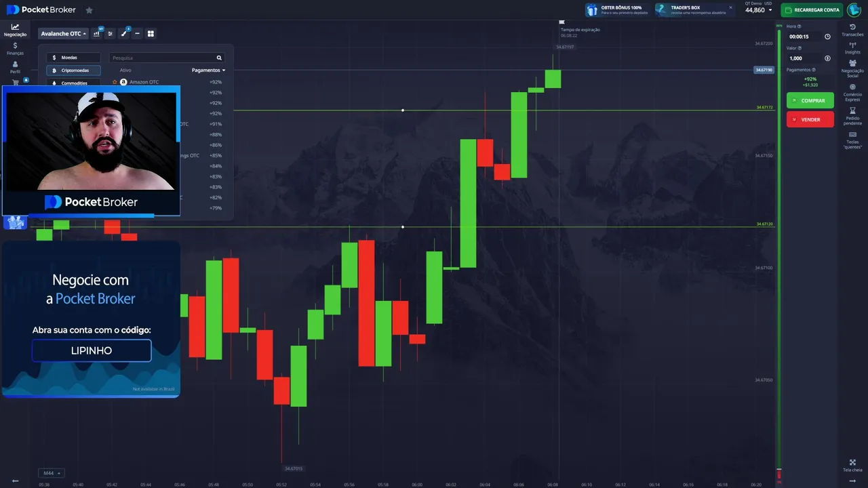Click the 34.67015 low price label
Screen dimensions: 868x488
tap(293, 468)
